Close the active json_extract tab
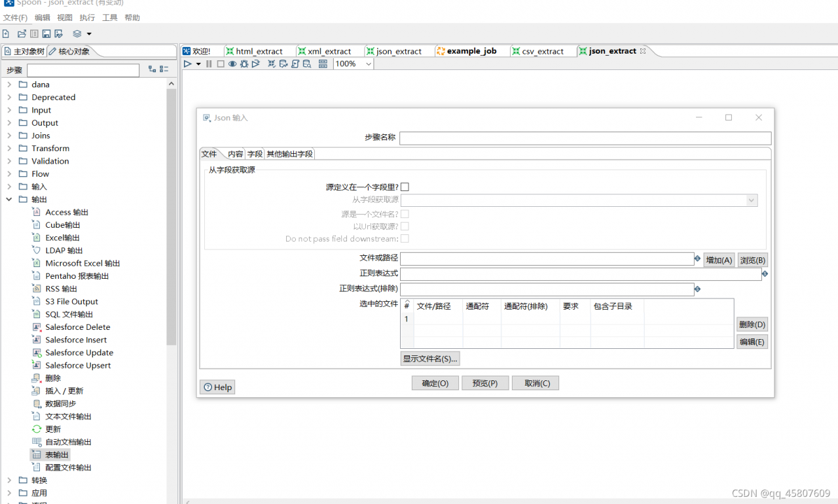 point(643,51)
